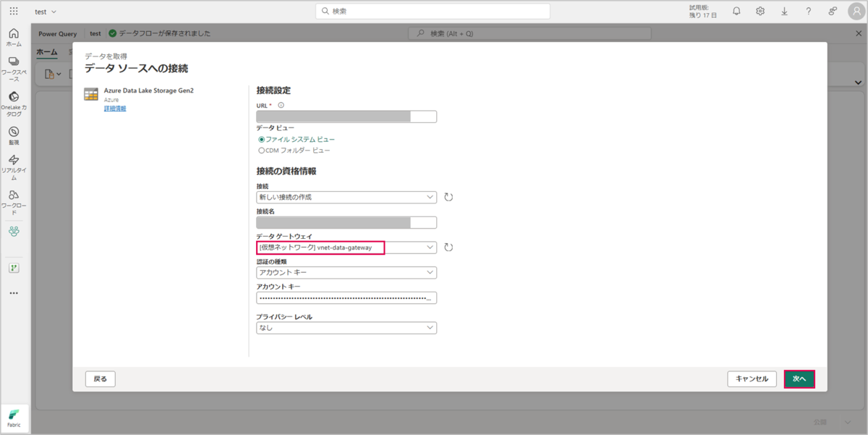Select ファイル システム ビュー radio button

[262, 139]
